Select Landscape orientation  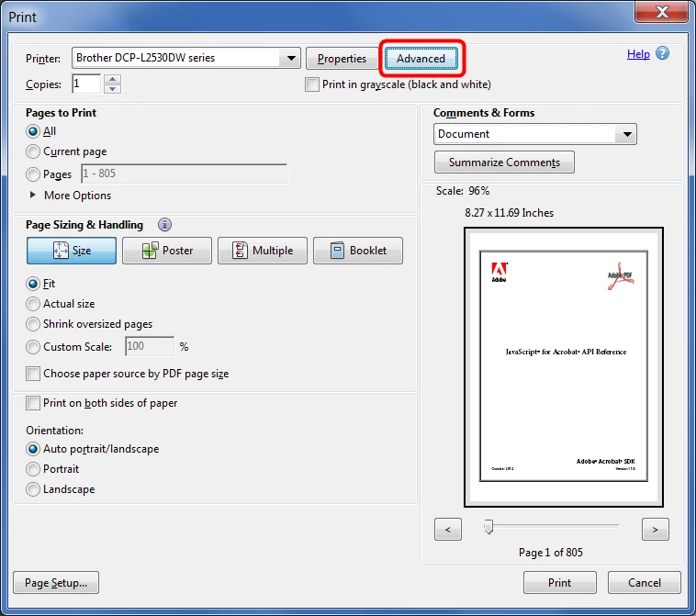pyautogui.click(x=33, y=489)
